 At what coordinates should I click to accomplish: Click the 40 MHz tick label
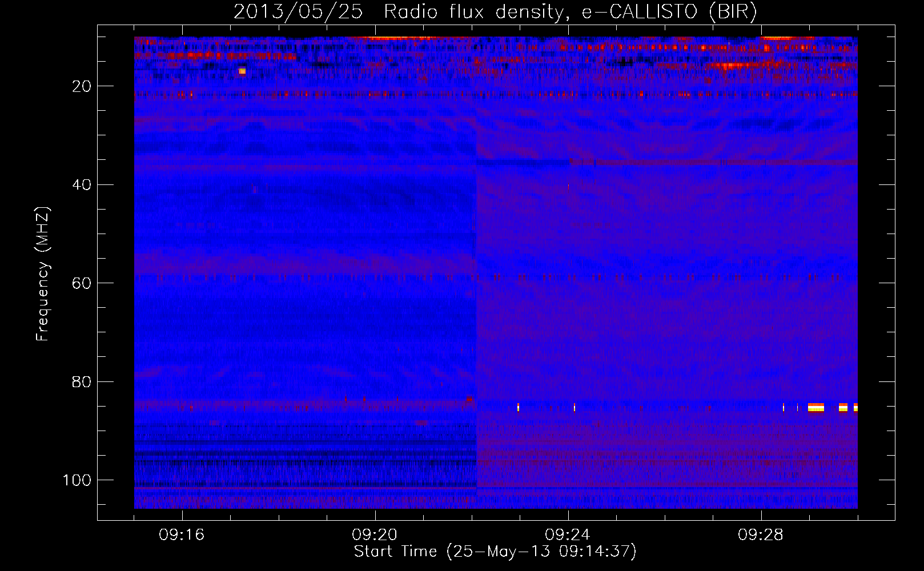tap(82, 184)
